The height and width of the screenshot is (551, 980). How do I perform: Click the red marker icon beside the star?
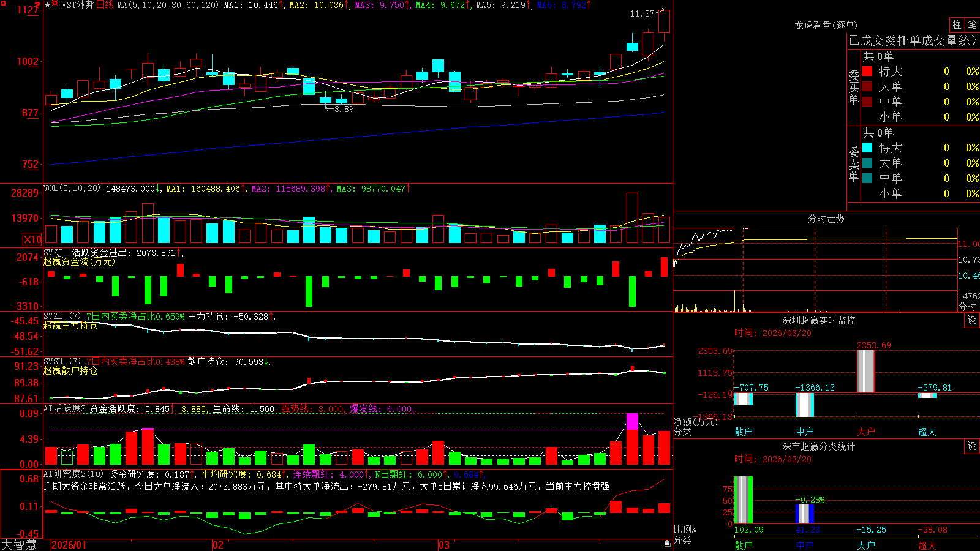(x=55, y=4)
